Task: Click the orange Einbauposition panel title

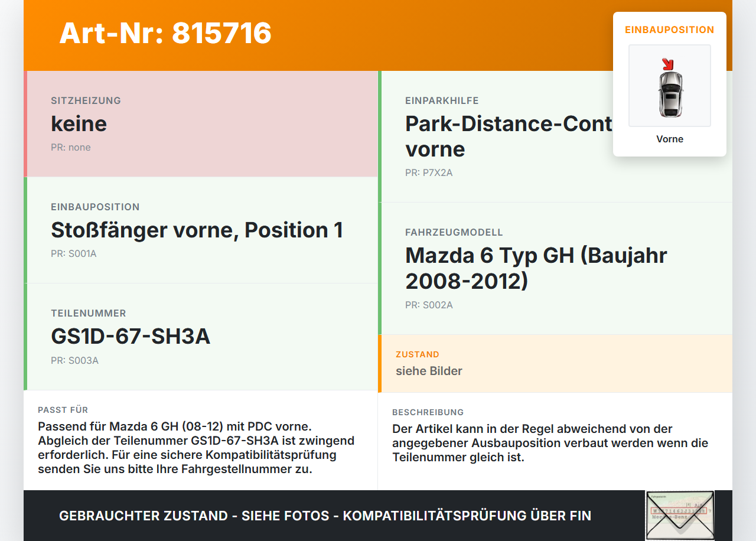Action: pos(670,30)
